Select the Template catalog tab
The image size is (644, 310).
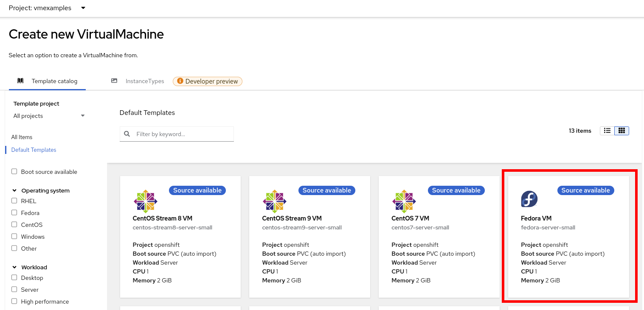click(x=48, y=81)
